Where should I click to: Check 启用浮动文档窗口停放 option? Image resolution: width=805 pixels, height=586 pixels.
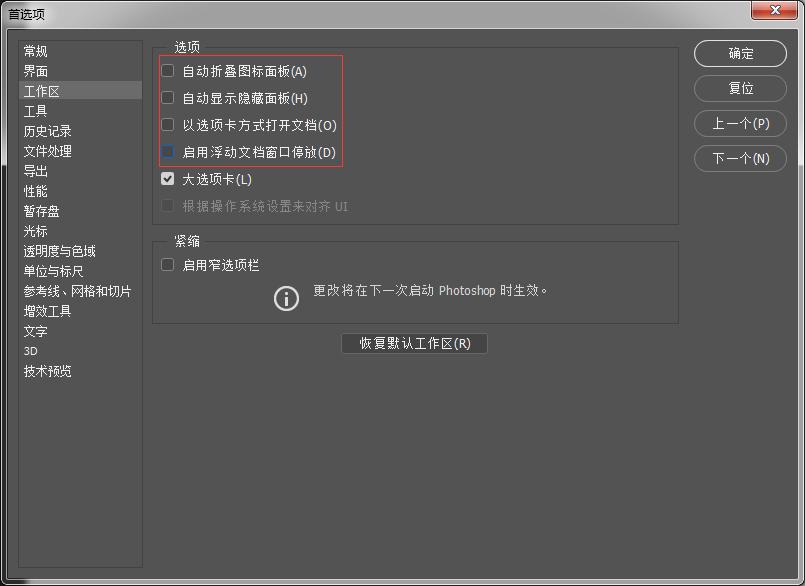(x=167, y=152)
